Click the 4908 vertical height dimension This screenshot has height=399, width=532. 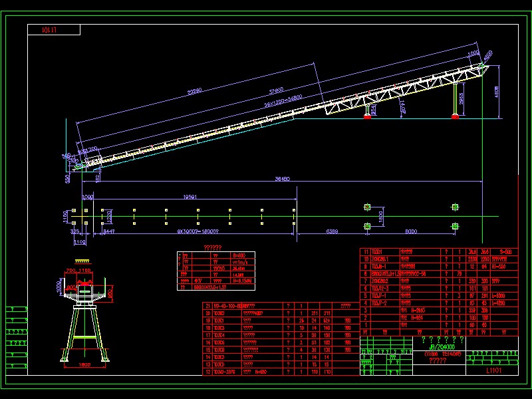point(496,92)
